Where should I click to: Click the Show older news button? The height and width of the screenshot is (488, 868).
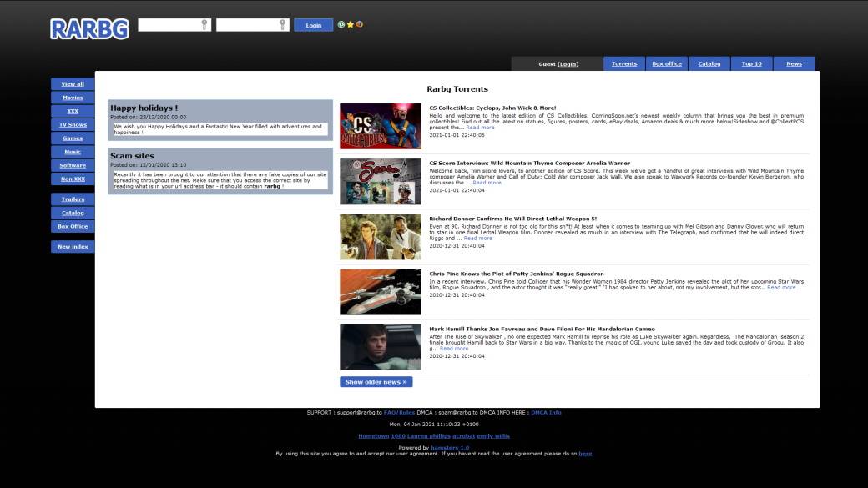pyautogui.click(x=376, y=382)
